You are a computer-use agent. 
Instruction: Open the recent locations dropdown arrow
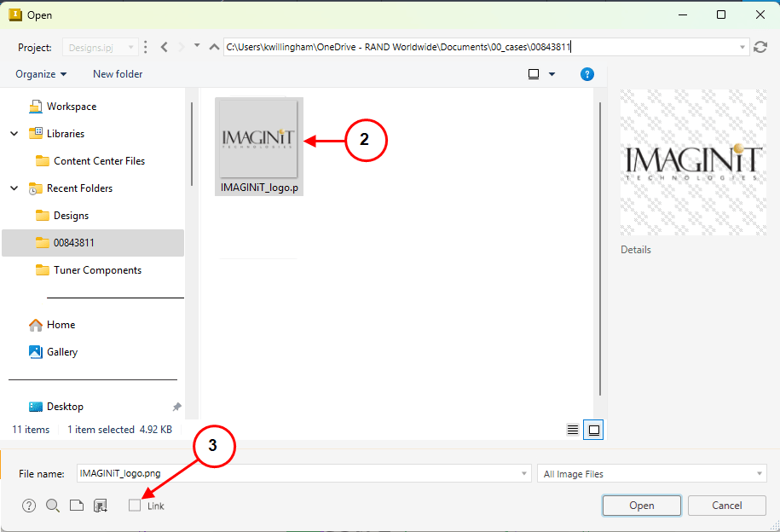197,46
